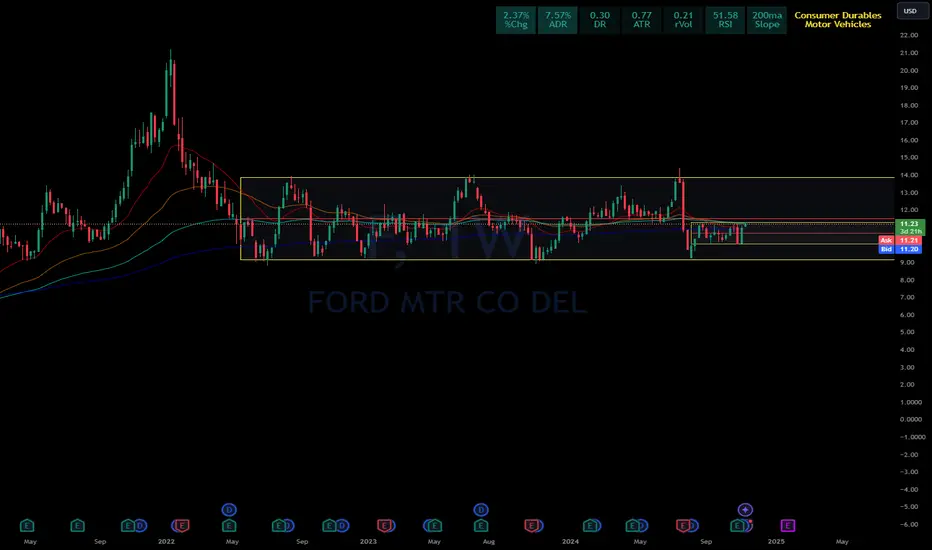932x550 pixels.
Task: Click the 51.58 RSI stat cell
Action: [x=725, y=20]
